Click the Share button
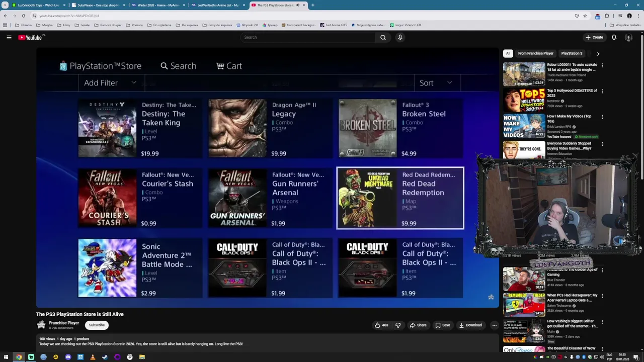Viewport: 644px width, 362px height. click(418, 325)
